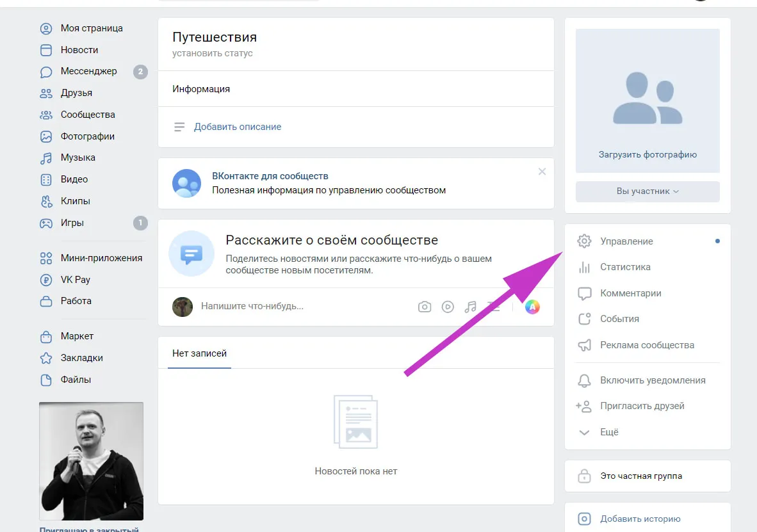Click Пригласить друзей label

(x=642, y=406)
